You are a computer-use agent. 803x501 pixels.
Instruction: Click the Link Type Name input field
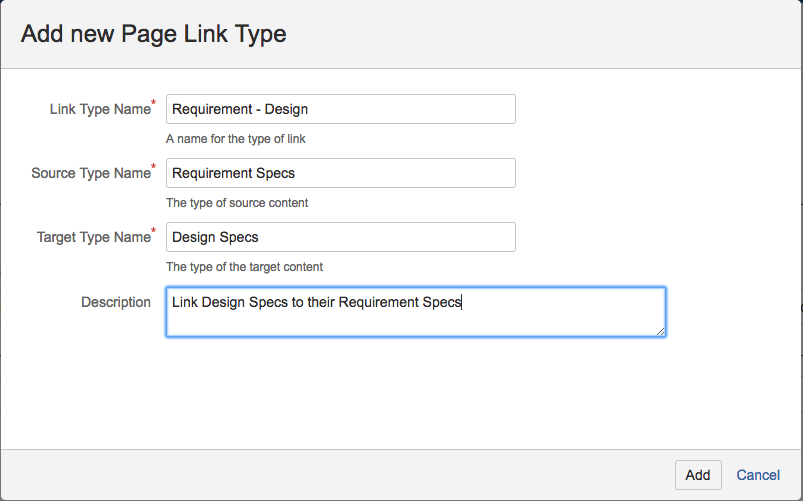point(340,109)
